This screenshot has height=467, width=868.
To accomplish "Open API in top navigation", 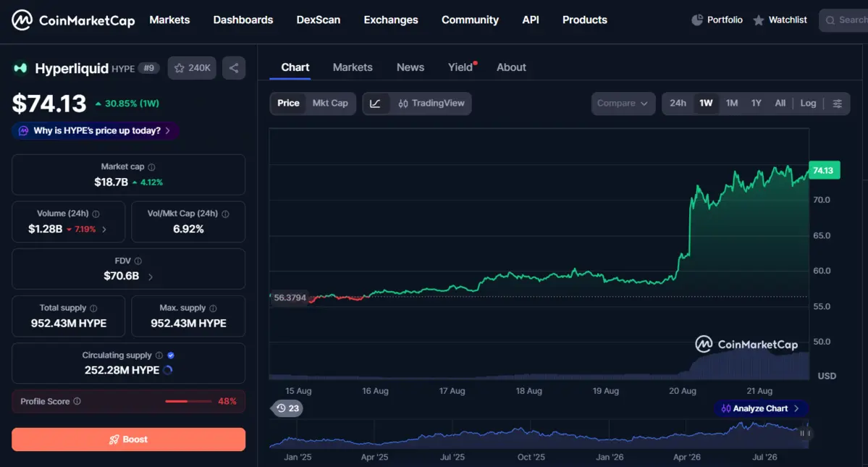I will [531, 20].
